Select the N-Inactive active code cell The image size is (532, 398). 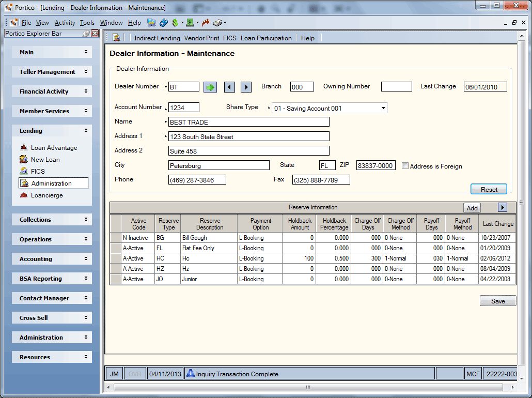tap(138, 237)
